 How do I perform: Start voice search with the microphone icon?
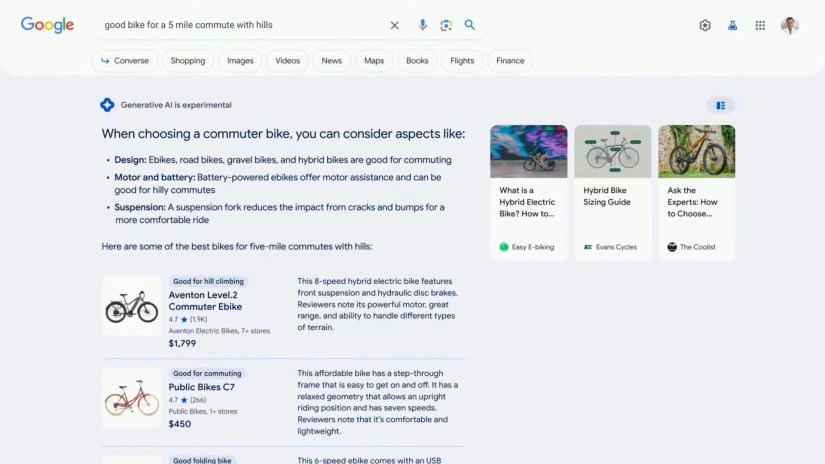coord(422,25)
